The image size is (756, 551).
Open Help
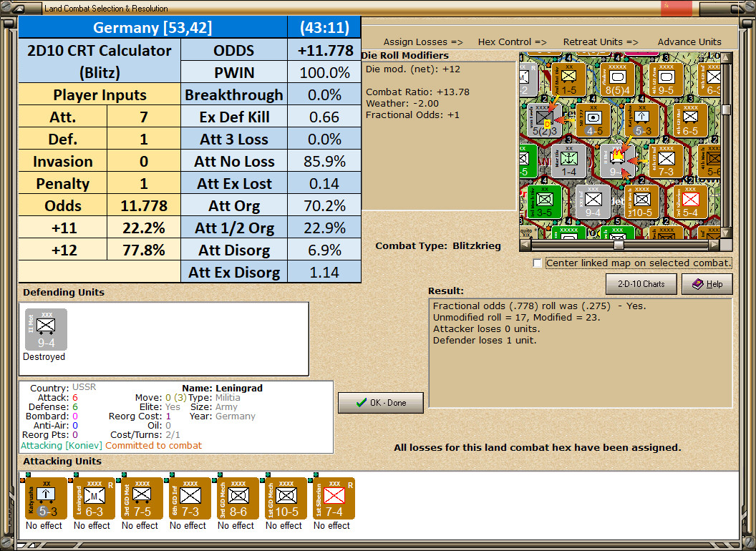707,284
